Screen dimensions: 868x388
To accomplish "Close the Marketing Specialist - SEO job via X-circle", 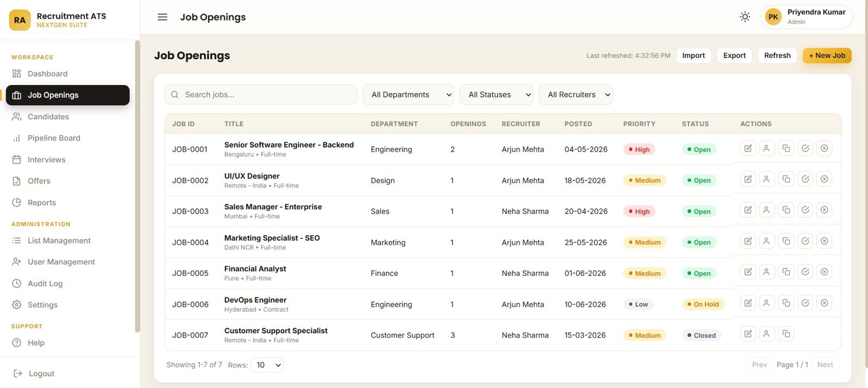I will [825, 241].
